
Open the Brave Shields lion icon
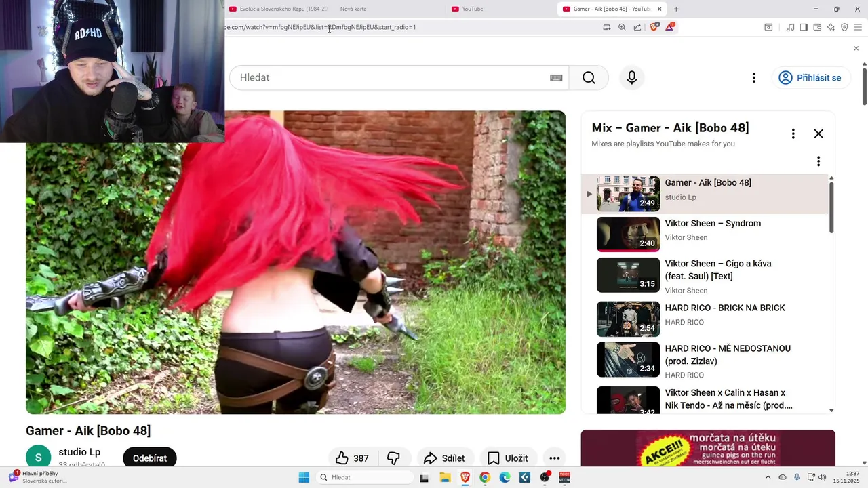(654, 27)
